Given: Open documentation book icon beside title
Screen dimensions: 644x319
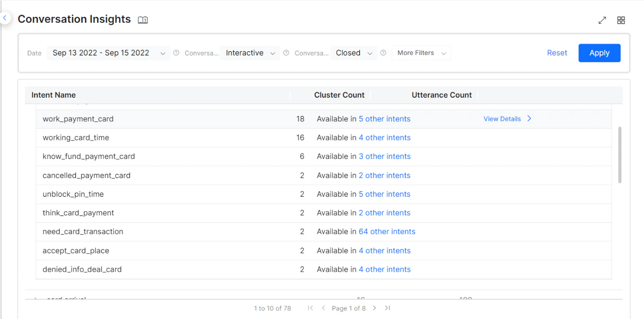Looking at the screenshot, I should (x=143, y=20).
